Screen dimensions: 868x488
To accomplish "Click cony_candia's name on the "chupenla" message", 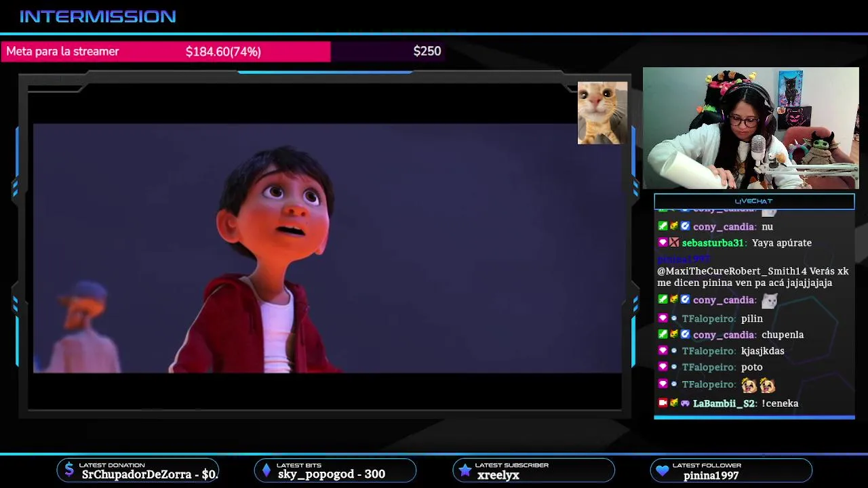I will [x=724, y=335].
